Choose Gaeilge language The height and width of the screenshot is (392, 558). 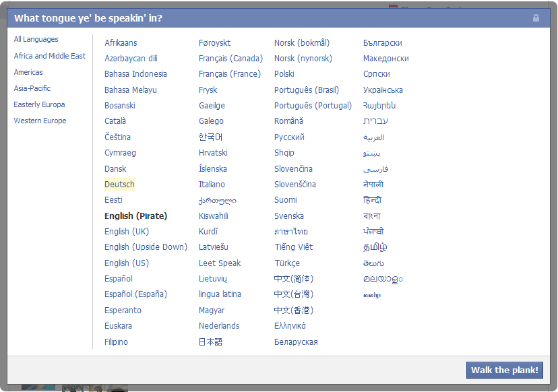click(212, 106)
